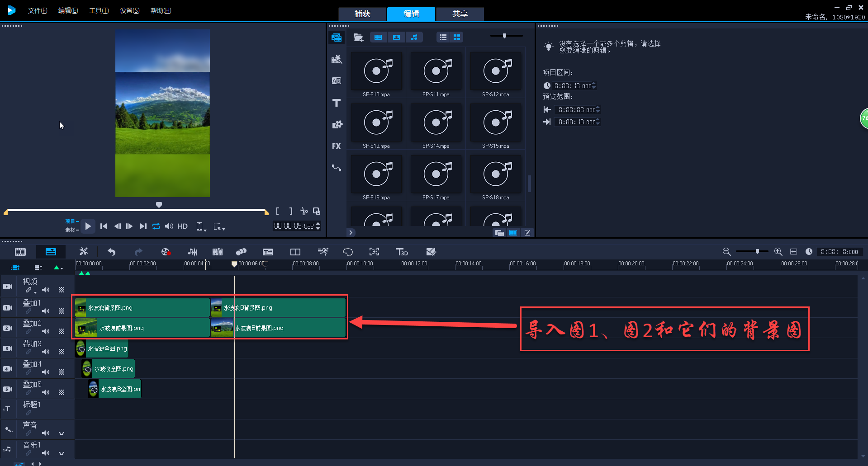Open the Media library panel icon
This screenshot has height=466, width=868.
click(336, 38)
